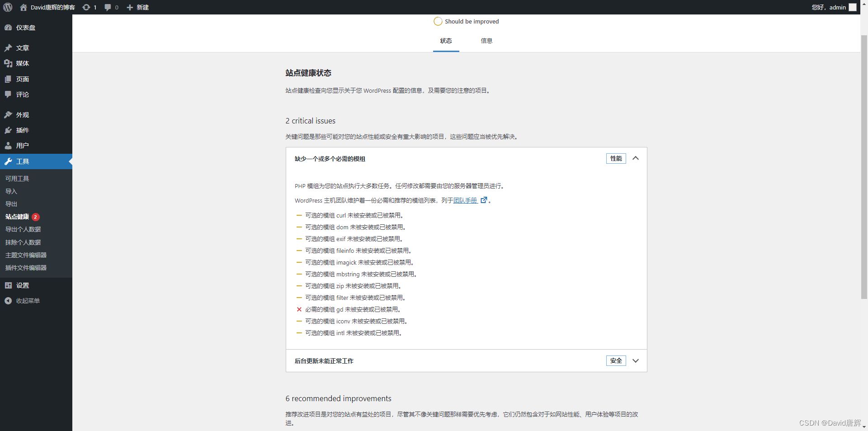The image size is (868, 431).
Task: Click the red X icon for gd module
Action: [x=299, y=309]
